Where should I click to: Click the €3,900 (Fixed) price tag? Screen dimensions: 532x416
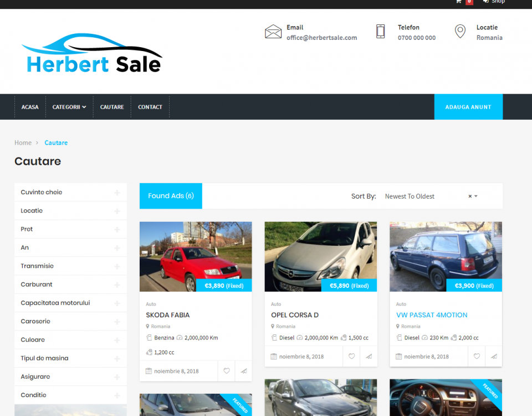click(x=474, y=286)
